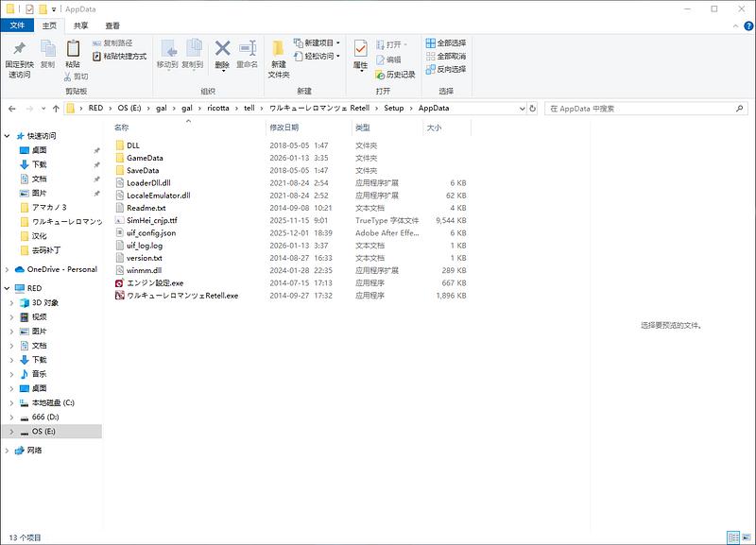The width and height of the screenshot is (756, 545).
Task: Select the エンジン設定.exe file
Action: pos(155,282)
